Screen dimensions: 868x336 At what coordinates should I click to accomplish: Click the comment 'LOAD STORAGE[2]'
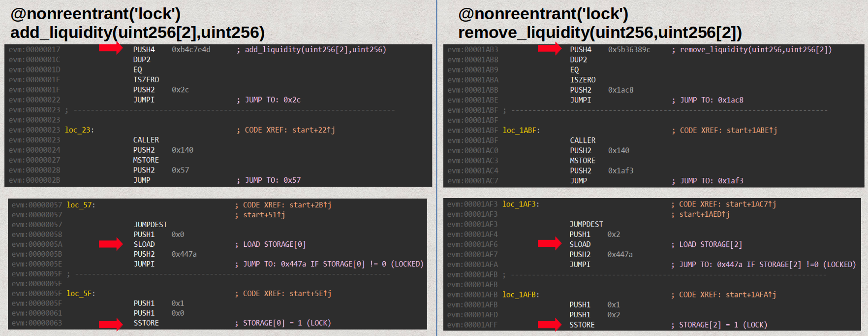click(711, 244)
